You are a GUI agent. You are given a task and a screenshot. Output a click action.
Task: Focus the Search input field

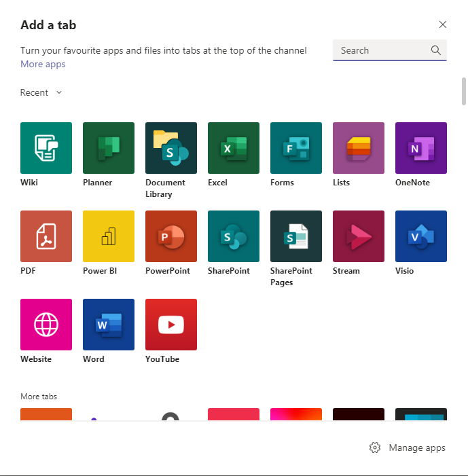click(x=390, y=50)
